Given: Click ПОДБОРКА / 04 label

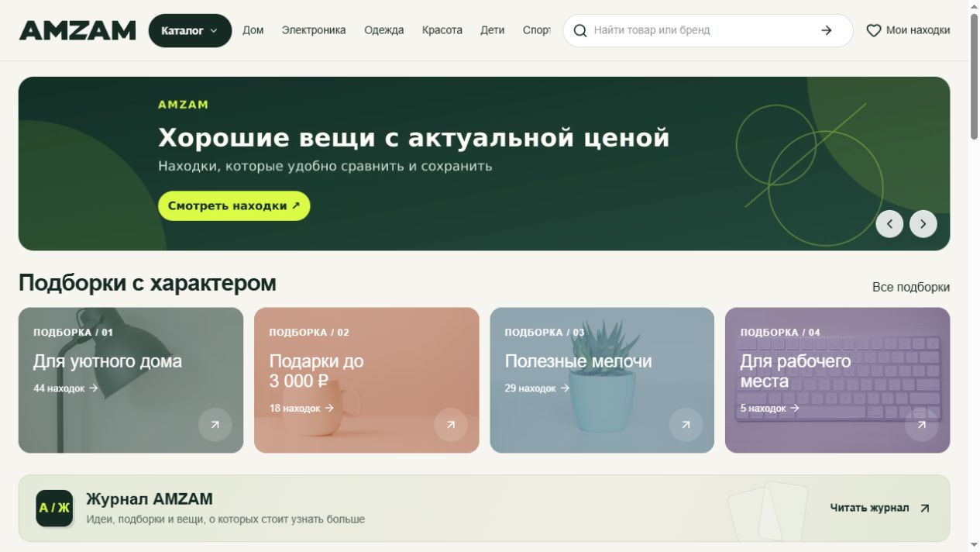Looking at the screenshot, I should (x=780, y=333).
